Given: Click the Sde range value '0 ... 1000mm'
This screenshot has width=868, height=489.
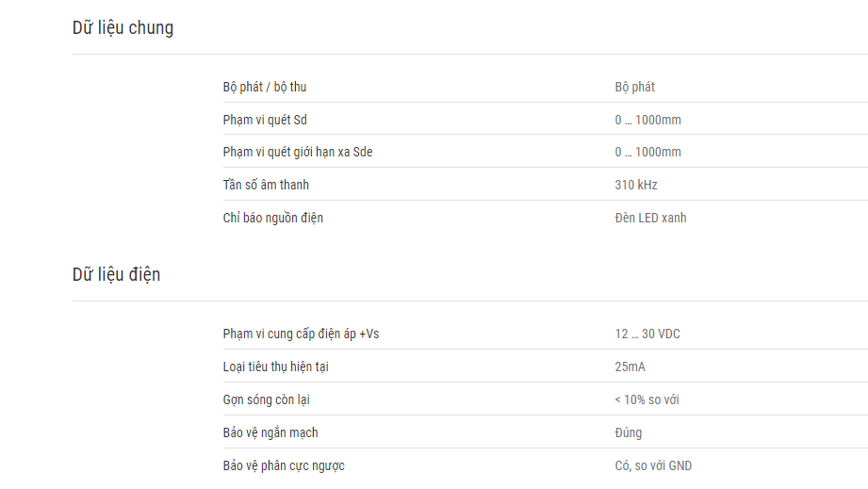Looking at the screenshot, I should pyautogui.click(x=647, y=152).
